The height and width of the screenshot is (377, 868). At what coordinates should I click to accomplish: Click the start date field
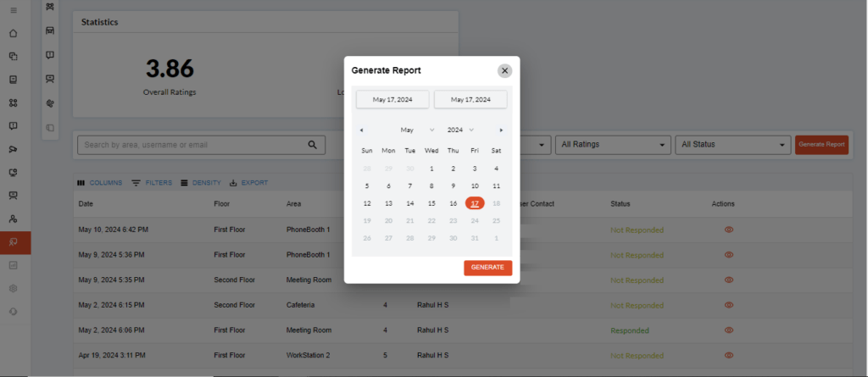point(392,100)
